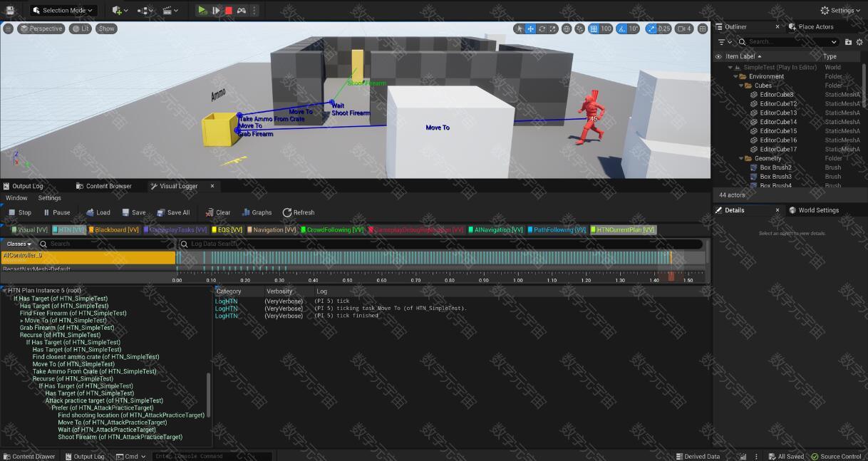Pause the Visual Logger recording

click(56, 212)
